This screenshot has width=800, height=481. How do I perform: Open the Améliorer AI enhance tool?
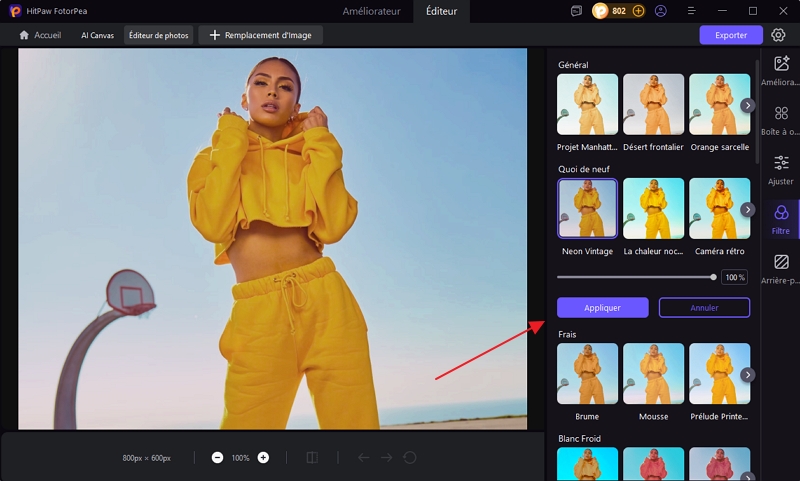(x=781, y=69)
